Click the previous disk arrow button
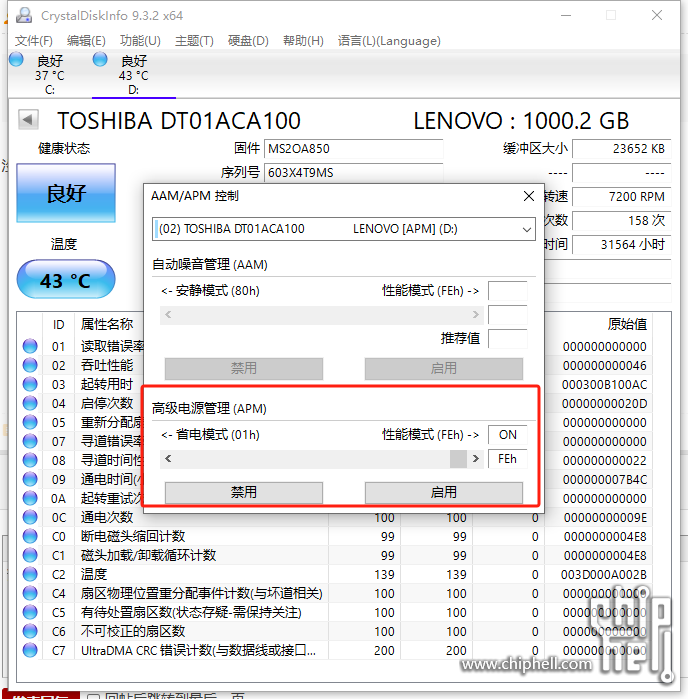This screenshot has height=699, width=688. pyautogui.click(x=28, y=119)
